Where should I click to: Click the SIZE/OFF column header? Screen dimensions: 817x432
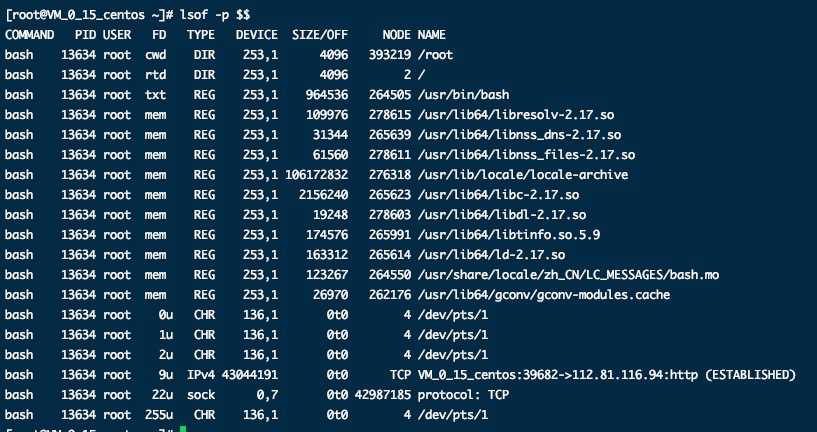(x=320, y=35)
